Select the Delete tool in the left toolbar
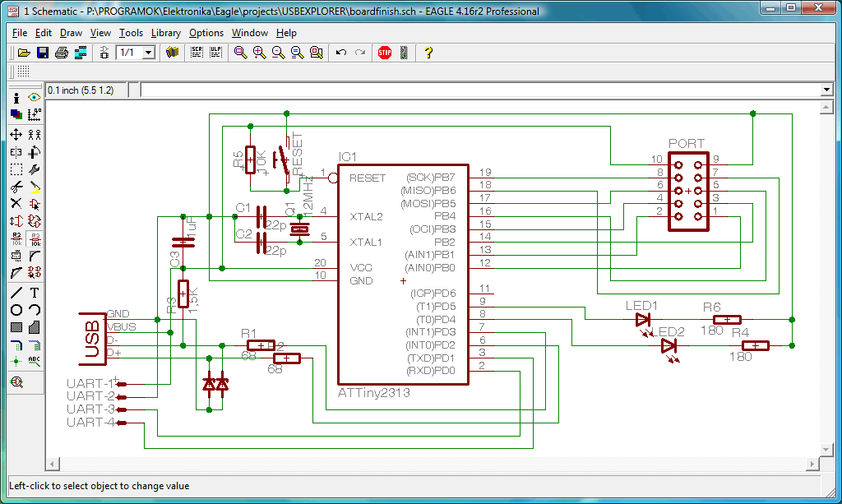The width and height of the screenshot is (842, 504). (16, 203)
